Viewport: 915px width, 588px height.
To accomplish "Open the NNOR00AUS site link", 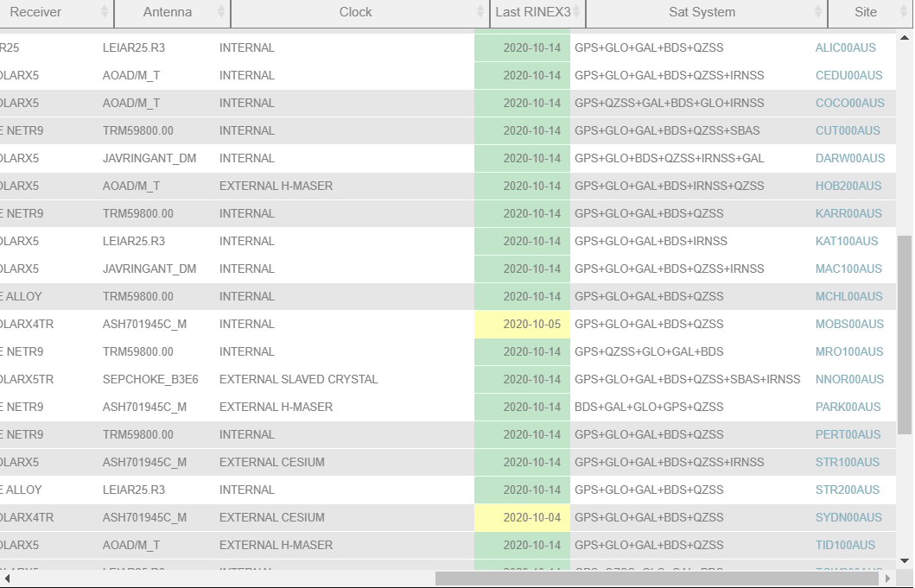I will pyautogui.click(x=849, y=379).
